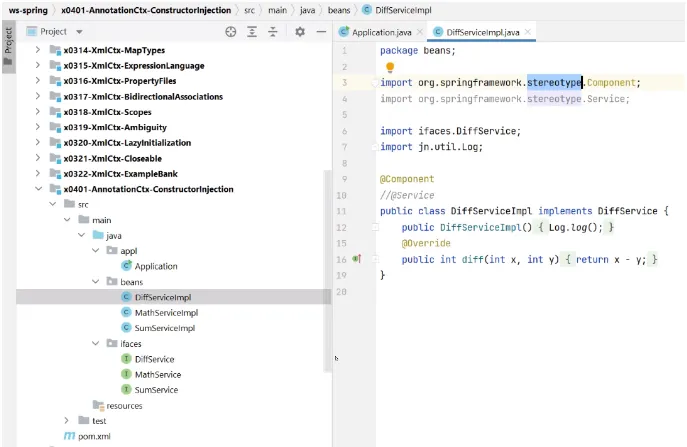
Task: Click ws-spring breadcrumb
Action: 28,10
